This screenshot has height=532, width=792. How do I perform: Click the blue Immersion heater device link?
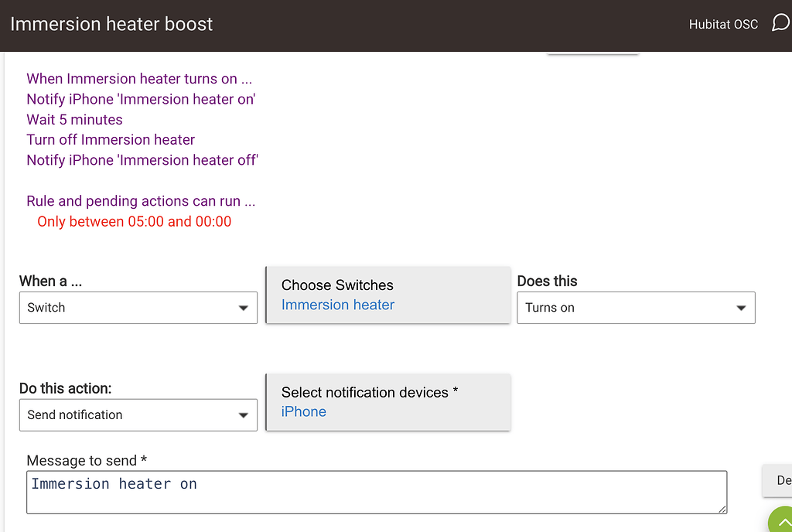338,305
